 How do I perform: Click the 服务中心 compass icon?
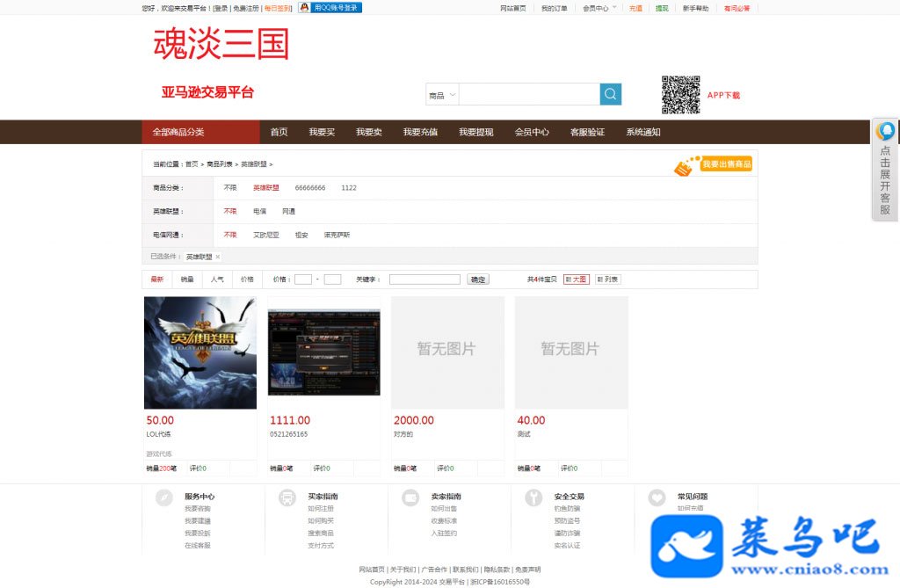click(164, 497)
